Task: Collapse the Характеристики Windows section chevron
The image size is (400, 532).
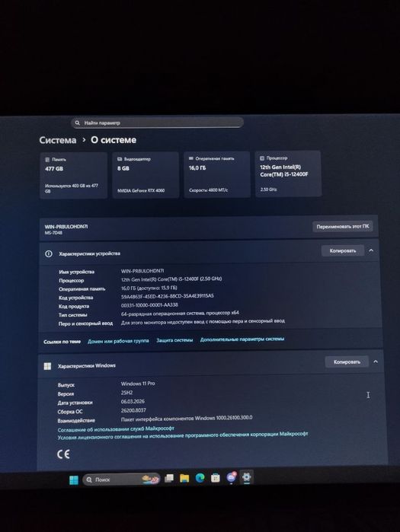Action: point(376,362)
